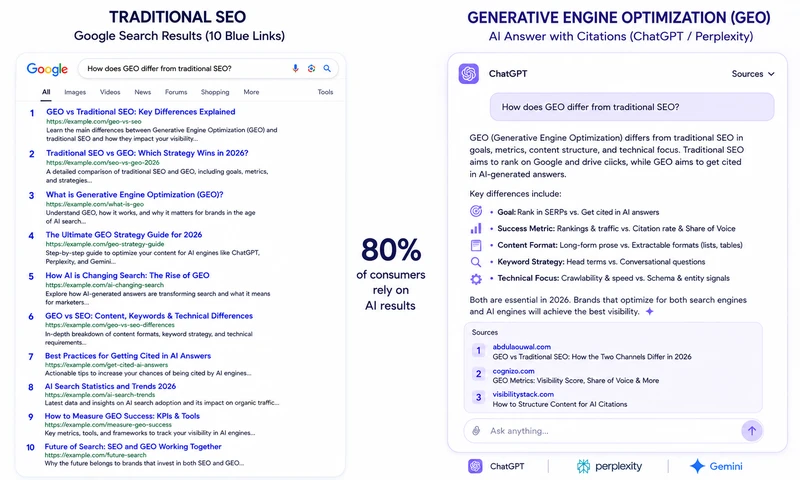This screenshot has width=800, height=480.
Task: Click the magnifier search icon in Google bar
Action: [x=327, y=68]
